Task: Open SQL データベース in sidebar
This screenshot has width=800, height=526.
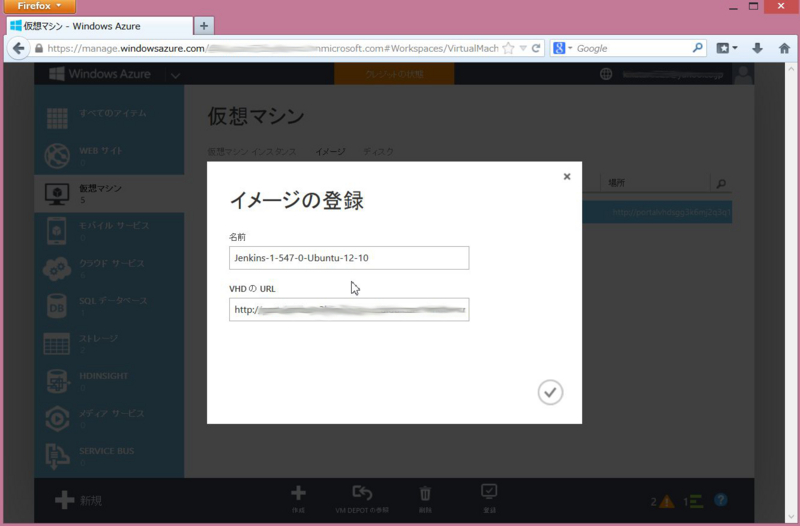Action: (109, 306)
